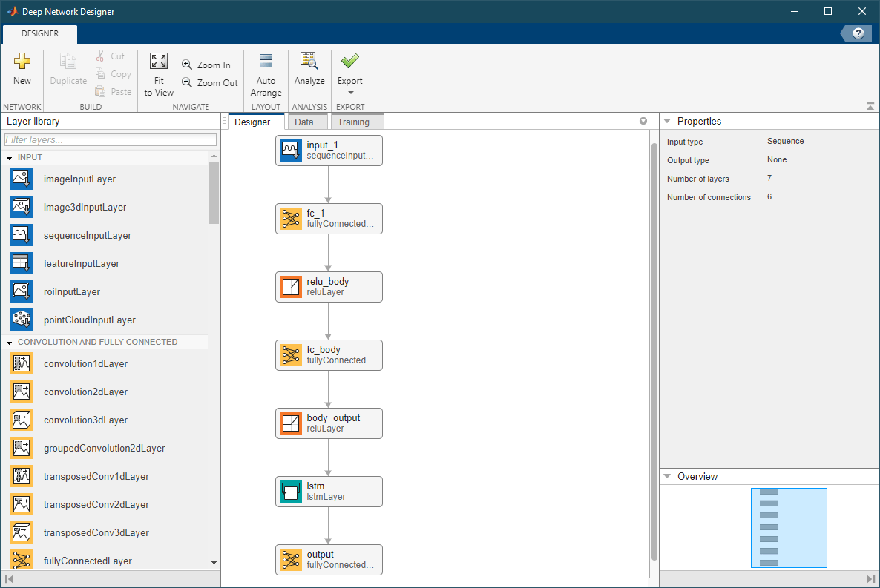Viewport: 880px width, 588px height.
Task: Select the relu_body layer block
Action: [x=329, y=287]
